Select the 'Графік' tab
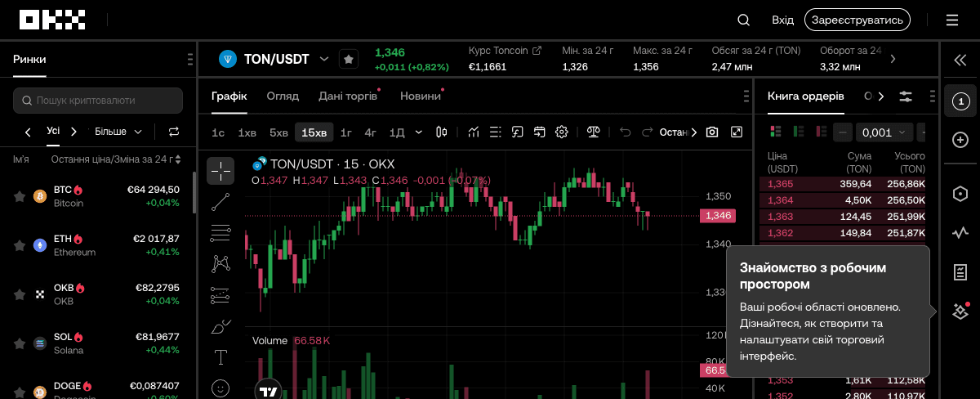Screen dimensions: 980x399 tap(229, 96)
